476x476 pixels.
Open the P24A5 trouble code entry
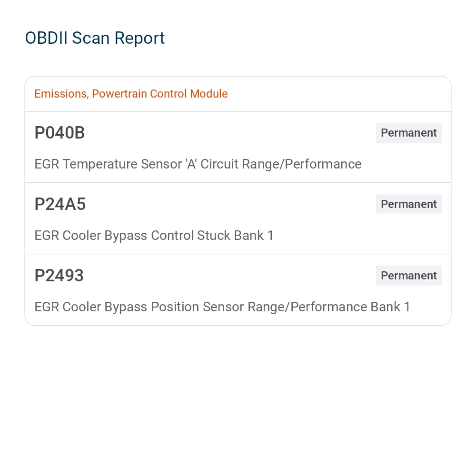(x=238, y=218)
